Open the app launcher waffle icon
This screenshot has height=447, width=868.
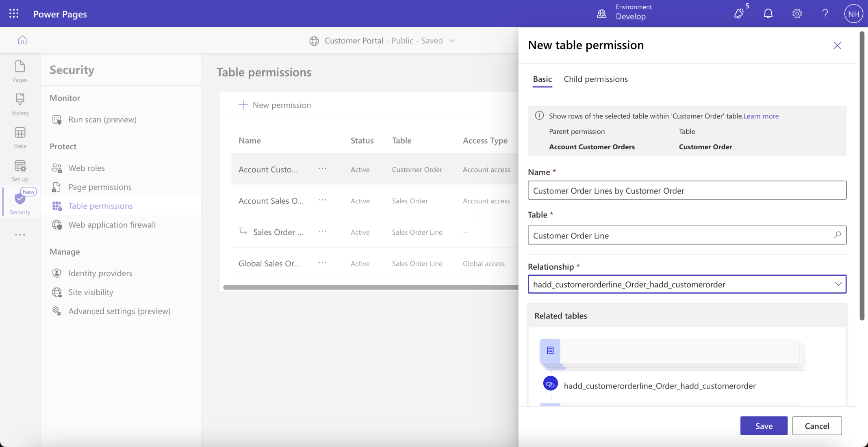coord(14,14)
